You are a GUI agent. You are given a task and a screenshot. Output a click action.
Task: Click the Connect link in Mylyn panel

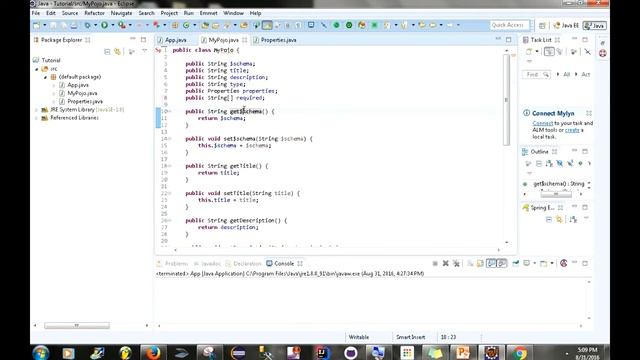(x=542, y=123)
